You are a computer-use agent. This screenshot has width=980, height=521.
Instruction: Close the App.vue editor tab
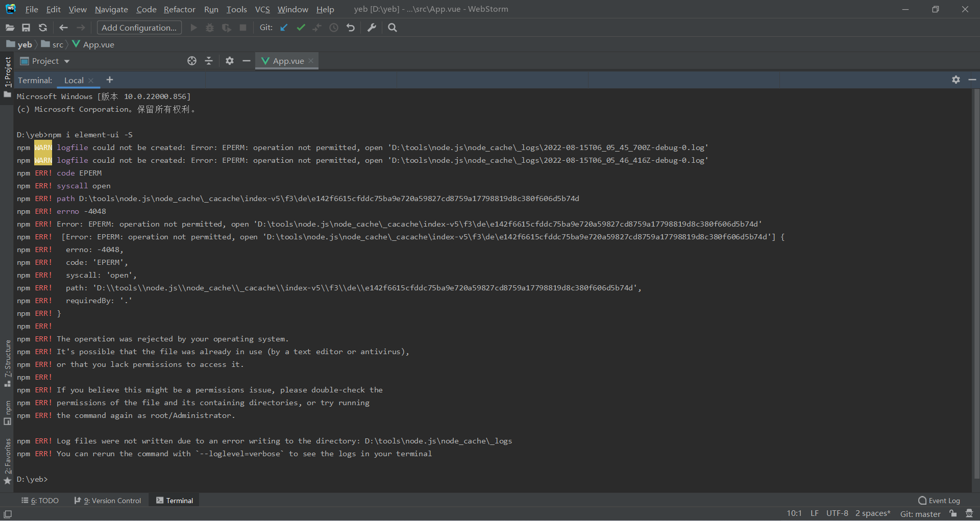311,61
